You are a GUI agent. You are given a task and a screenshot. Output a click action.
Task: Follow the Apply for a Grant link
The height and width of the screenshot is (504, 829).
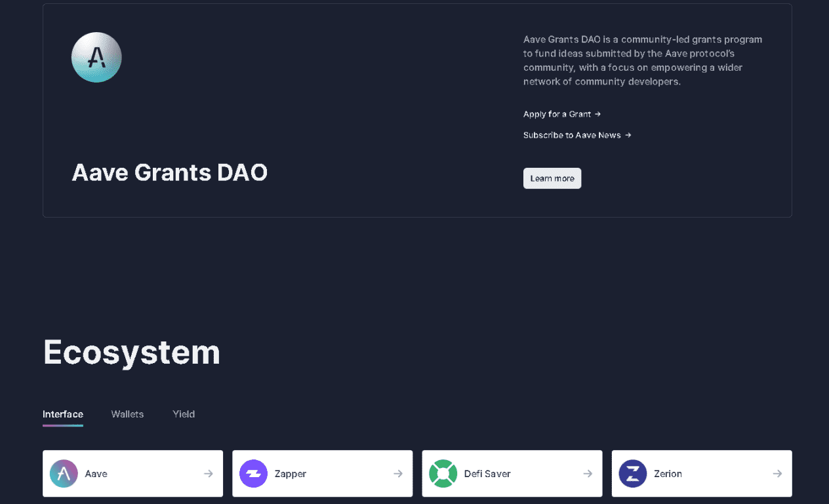tap(562, 114)
